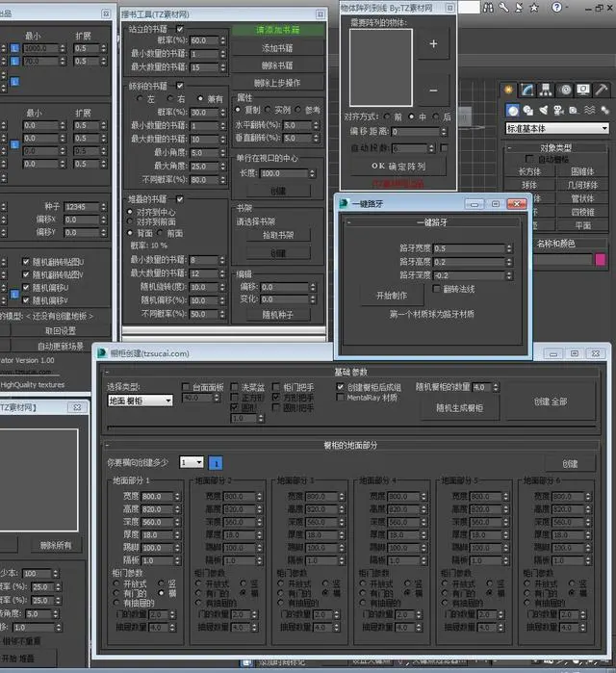Click the binoculars search icon
616x673 pixels.
[488, 8]
